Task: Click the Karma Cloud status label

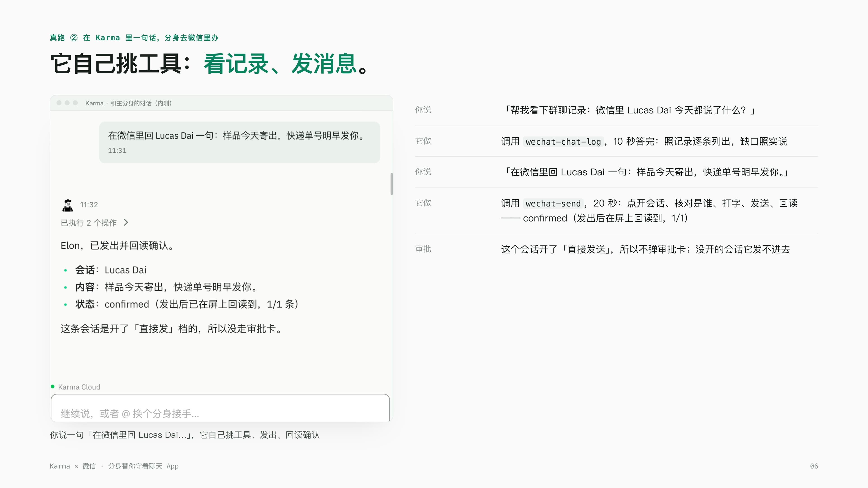Action: (79, 387)
